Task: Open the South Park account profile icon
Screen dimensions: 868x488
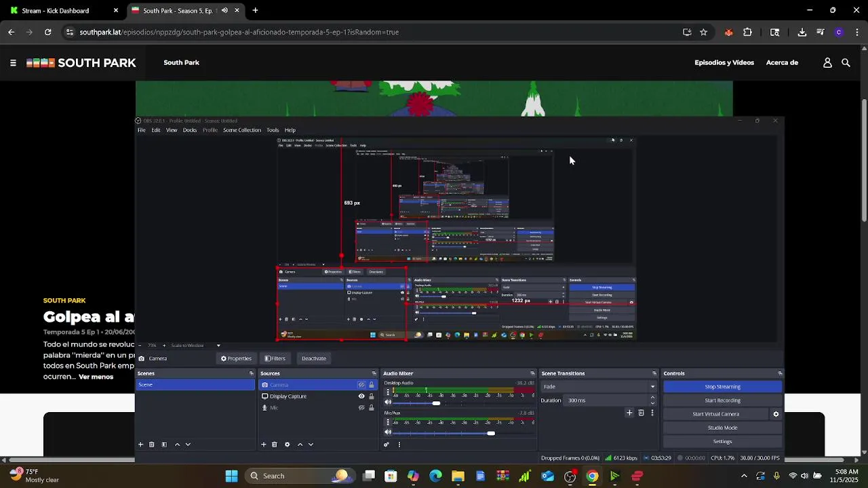Action: pyautogui.click(x=827, y=62)
